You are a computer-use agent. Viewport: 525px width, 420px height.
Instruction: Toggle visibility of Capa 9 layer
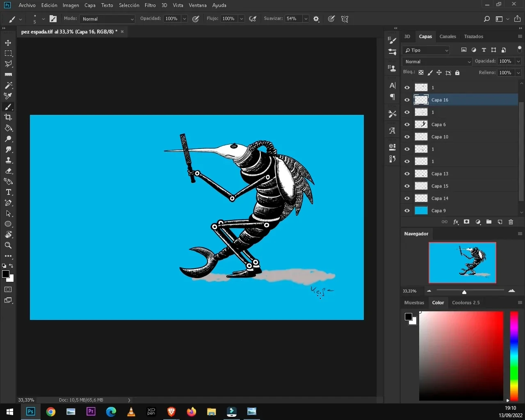(x=407, y=211)
